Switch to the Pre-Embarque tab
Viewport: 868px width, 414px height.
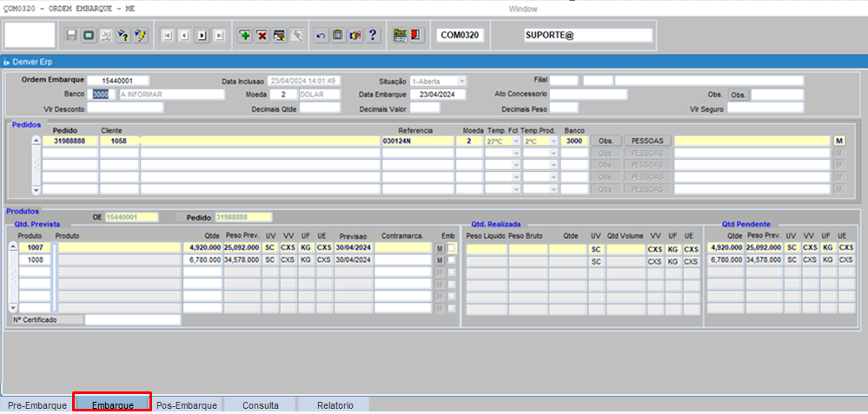37,405
